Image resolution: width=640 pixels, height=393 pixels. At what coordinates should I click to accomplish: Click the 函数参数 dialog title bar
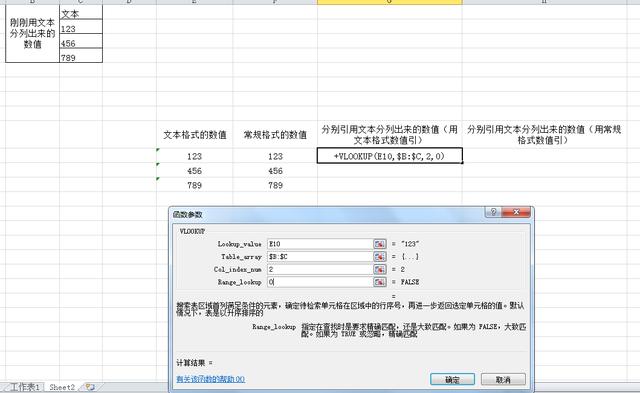[327, 214]
